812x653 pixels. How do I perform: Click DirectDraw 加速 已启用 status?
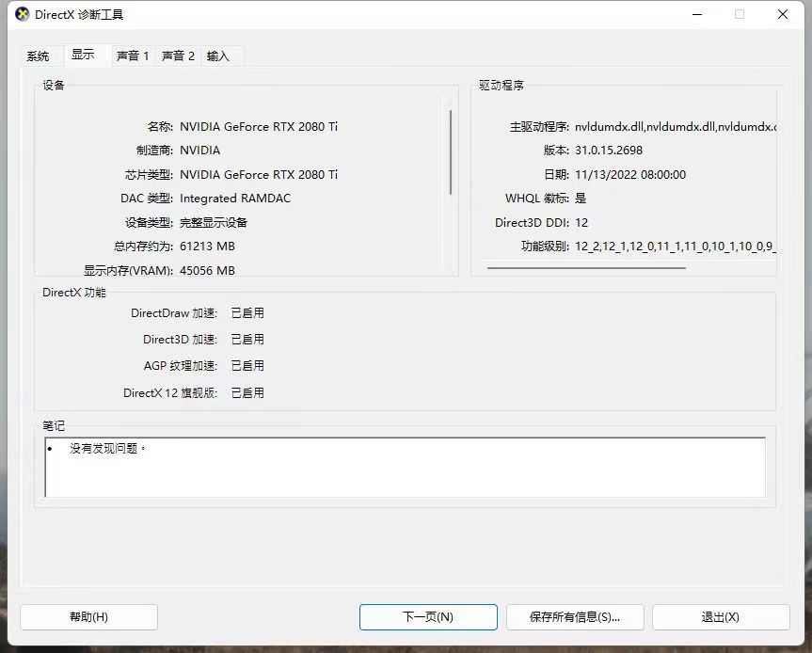(247, 312)
